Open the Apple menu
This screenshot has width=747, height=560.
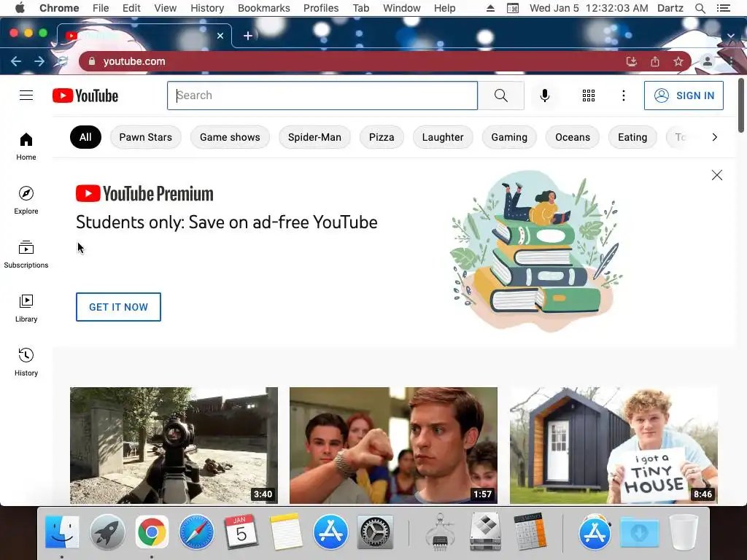click(20, 8)
